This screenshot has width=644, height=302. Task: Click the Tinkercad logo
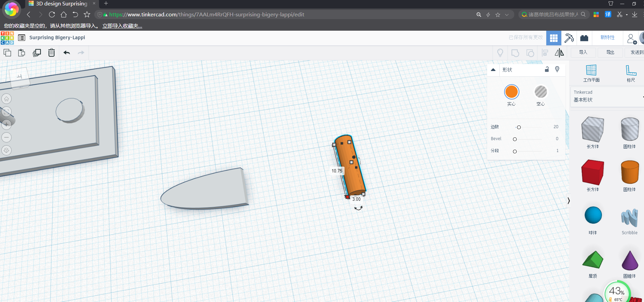7,38
